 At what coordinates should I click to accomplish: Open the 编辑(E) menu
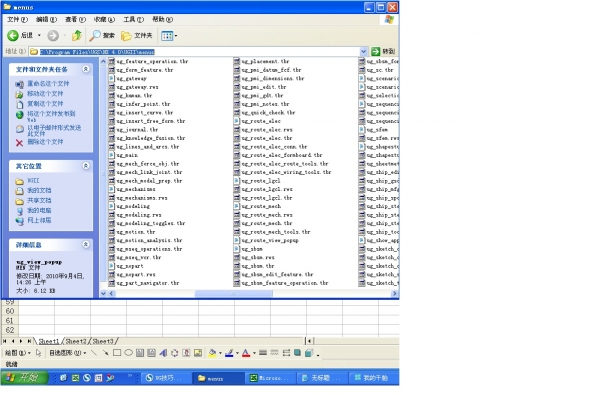tap(46, 19)
